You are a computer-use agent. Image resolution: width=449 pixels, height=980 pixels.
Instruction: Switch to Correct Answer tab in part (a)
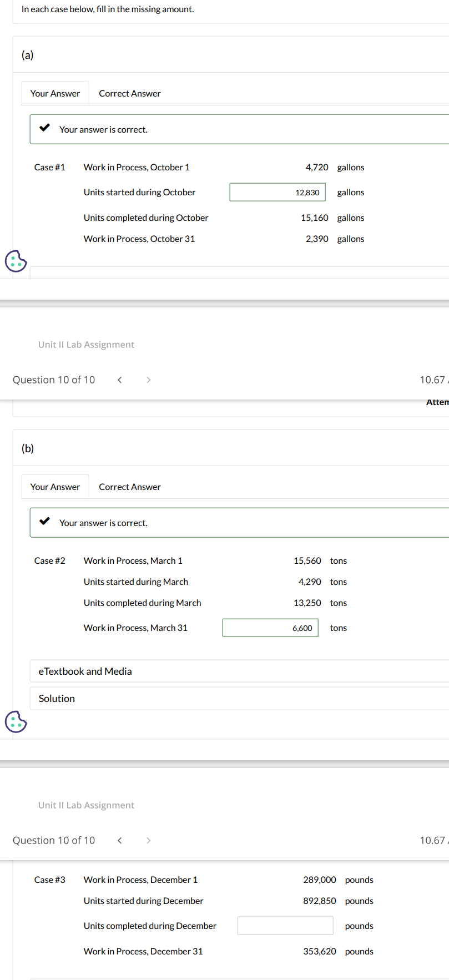(130, 93)
